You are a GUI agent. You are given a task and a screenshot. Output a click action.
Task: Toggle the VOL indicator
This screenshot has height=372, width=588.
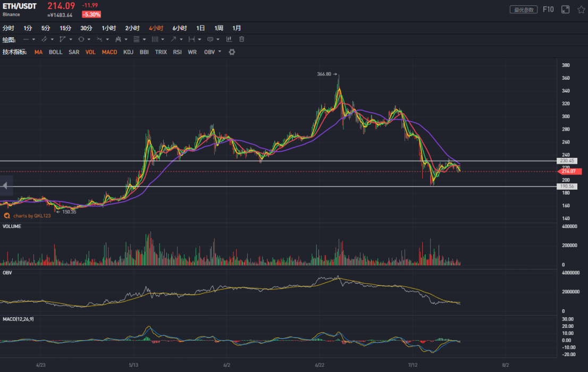[x=90, y=52]
